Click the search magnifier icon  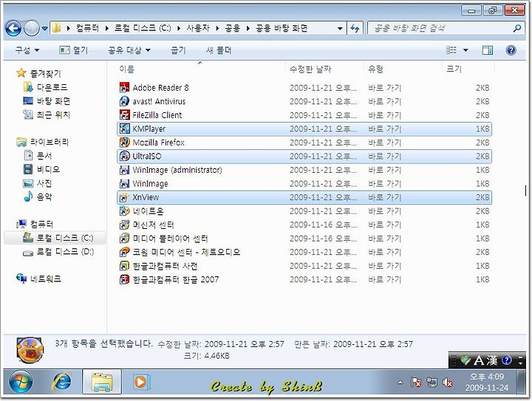pos(517,28)
